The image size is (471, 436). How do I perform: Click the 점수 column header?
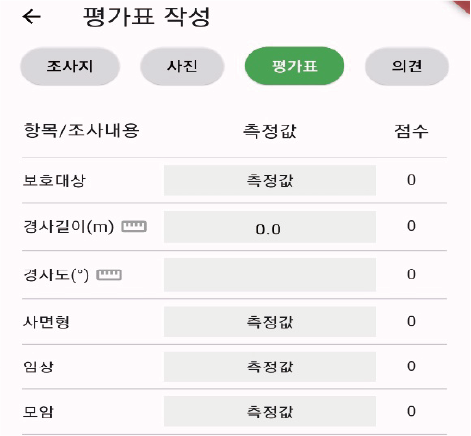[x=411, y=131]
